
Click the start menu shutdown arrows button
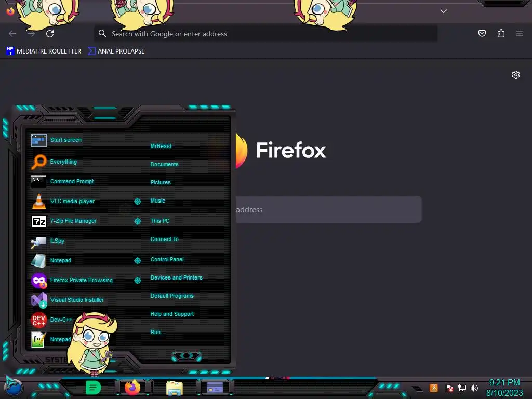point(187,356)
